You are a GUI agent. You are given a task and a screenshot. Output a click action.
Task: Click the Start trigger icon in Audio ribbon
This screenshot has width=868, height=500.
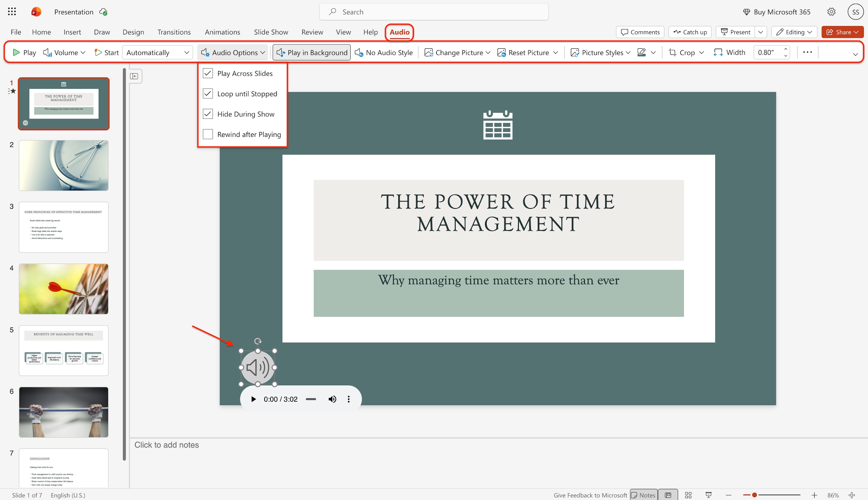pyautogui.click(x=98, y=52)
